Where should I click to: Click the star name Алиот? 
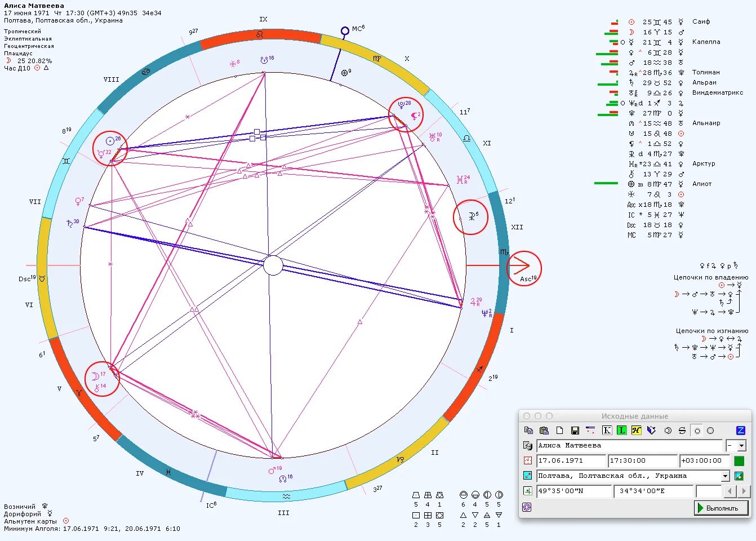[702, 184]
